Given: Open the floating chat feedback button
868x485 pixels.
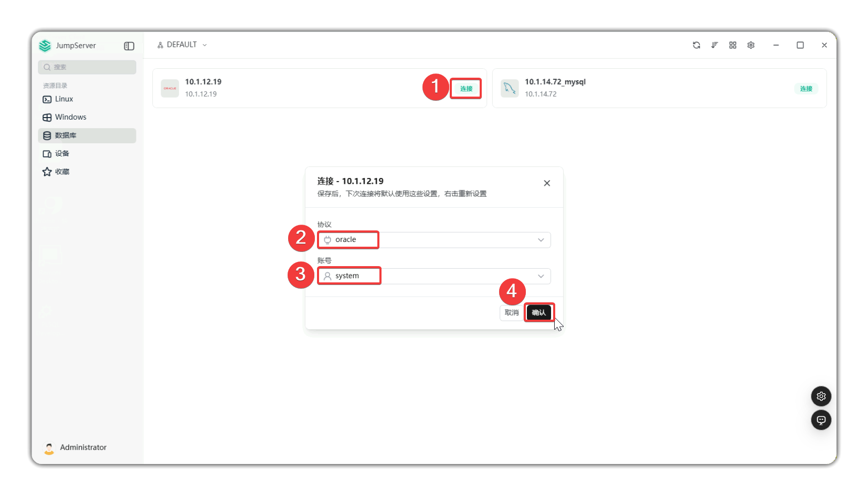Looking at the screenshot, I should click(821, 420).
